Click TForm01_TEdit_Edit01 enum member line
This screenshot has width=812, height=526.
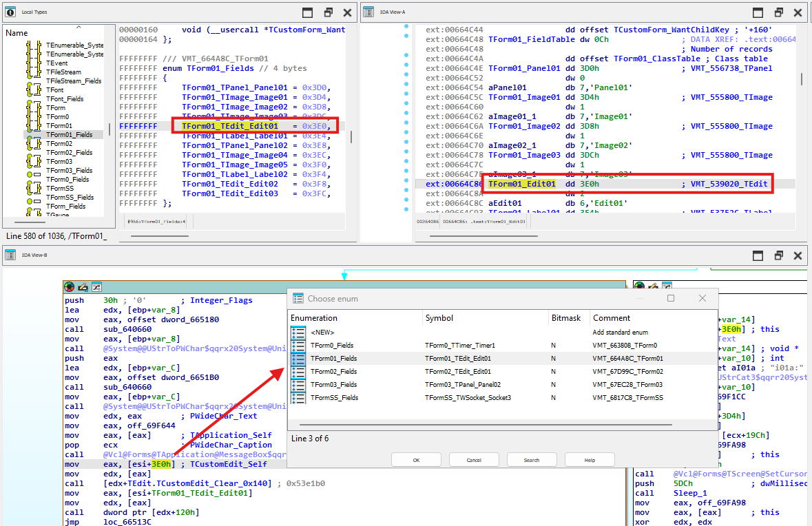pos(256,126)
